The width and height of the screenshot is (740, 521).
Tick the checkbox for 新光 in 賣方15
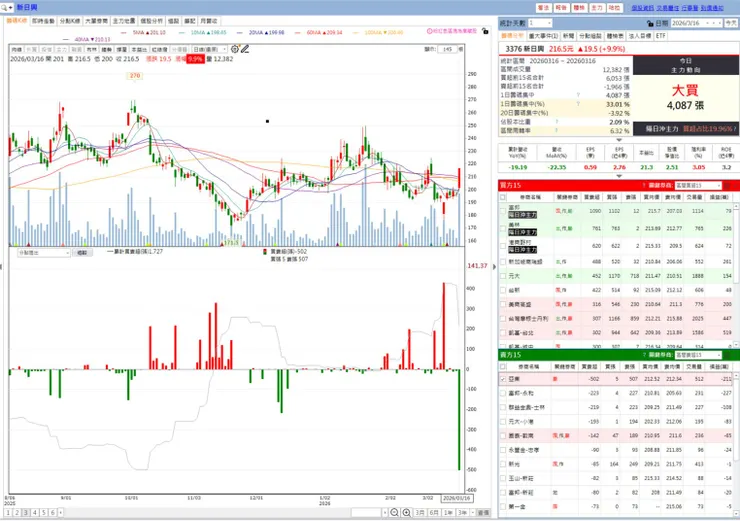[x=503, y=464]
